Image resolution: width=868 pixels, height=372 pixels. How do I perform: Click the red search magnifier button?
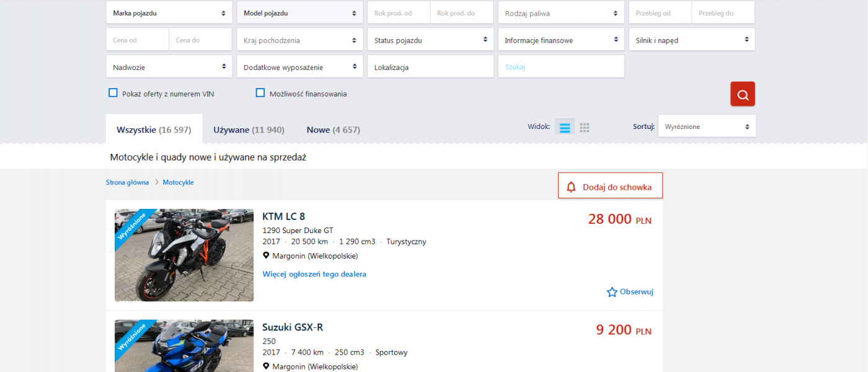742,94
